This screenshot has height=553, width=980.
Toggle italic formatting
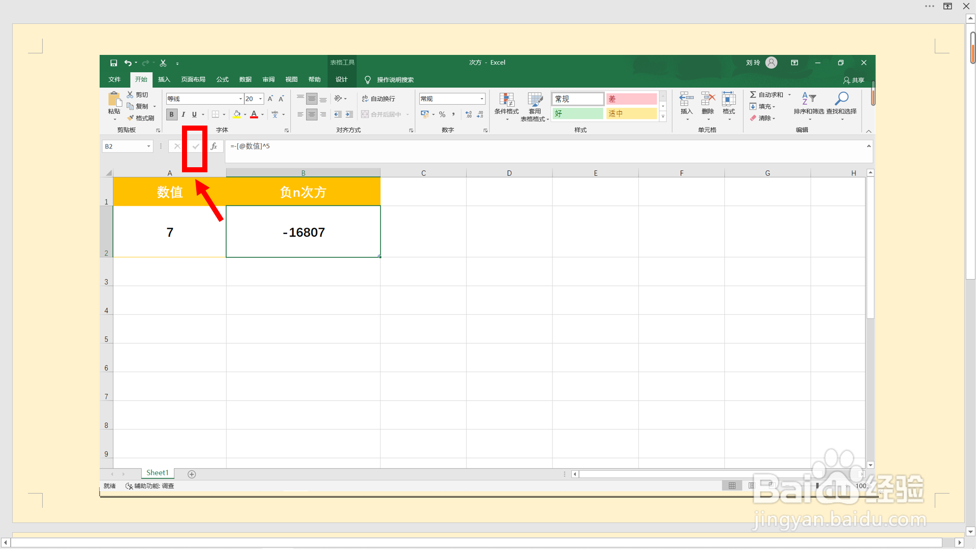pos(183,114)
